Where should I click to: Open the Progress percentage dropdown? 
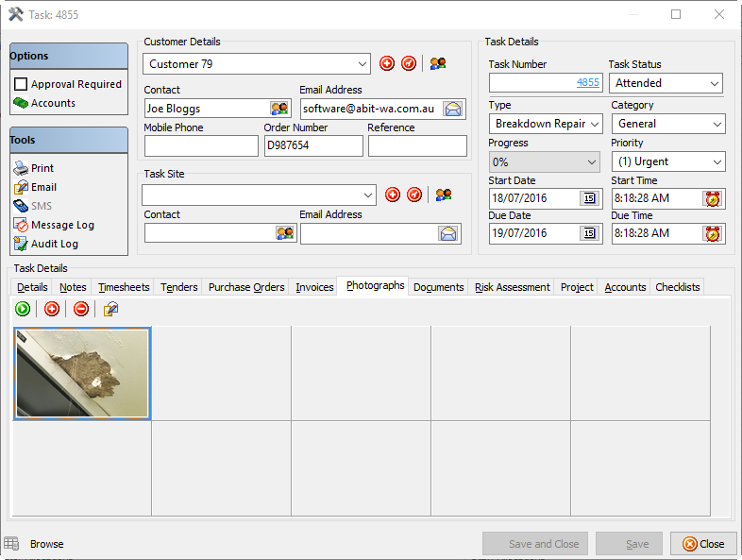coord(592,162)
